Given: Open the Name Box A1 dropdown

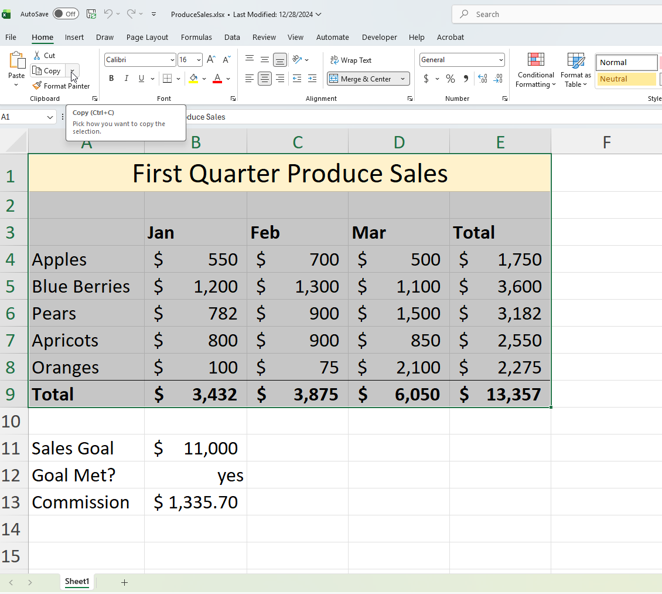Looking at the screenshot, I should tap(50, 117).
